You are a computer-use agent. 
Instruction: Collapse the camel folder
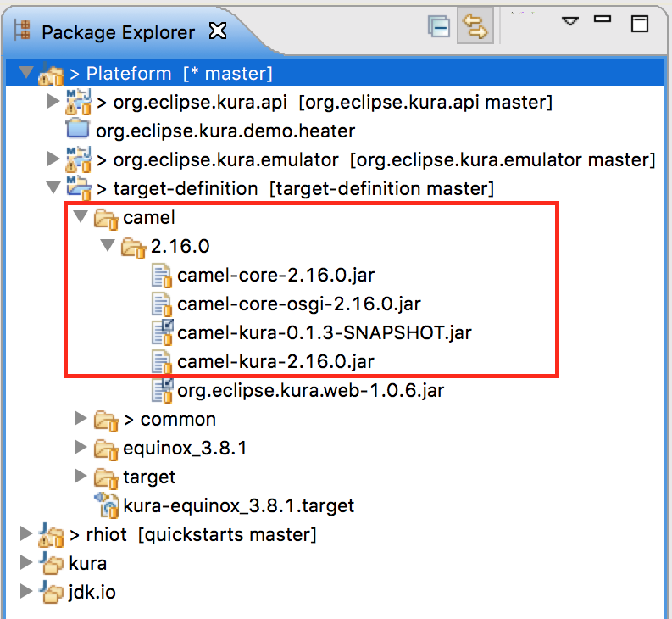[81, 217]
